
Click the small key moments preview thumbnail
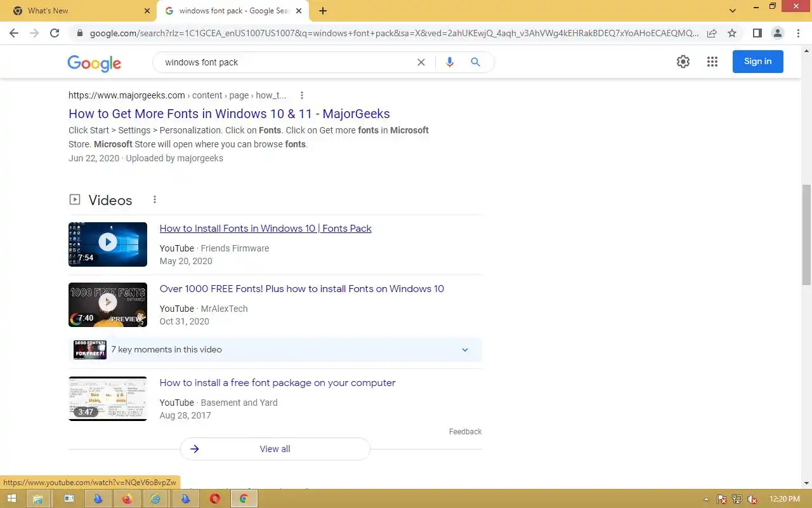89,350
